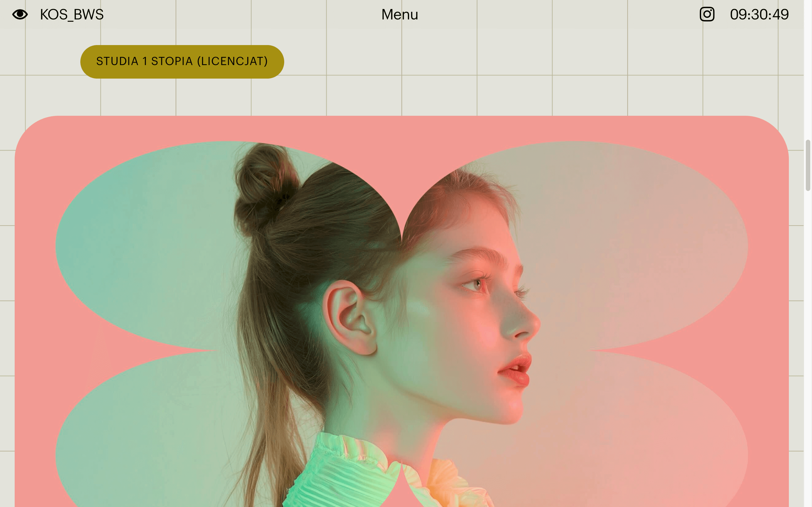The height and width of the screenshot is (507, 812).
Task: Click the woman's eye in the portrait
Action: pyautogui.click(x=476, y=284)
